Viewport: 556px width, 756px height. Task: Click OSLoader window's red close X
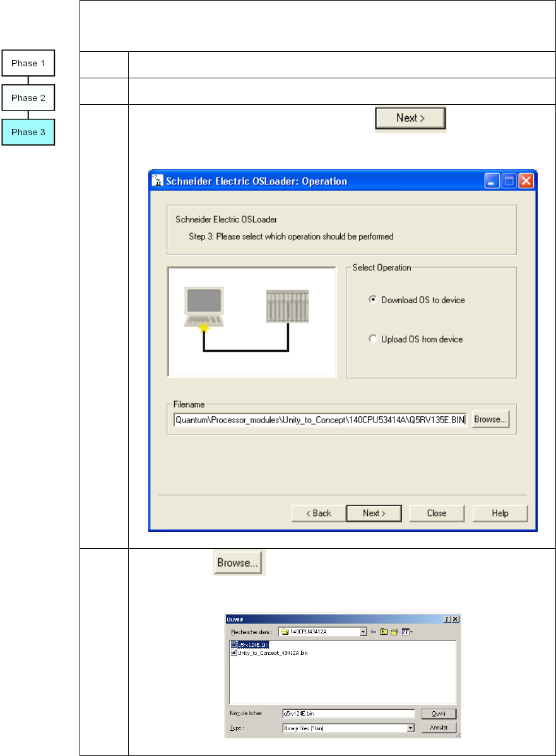526,181
